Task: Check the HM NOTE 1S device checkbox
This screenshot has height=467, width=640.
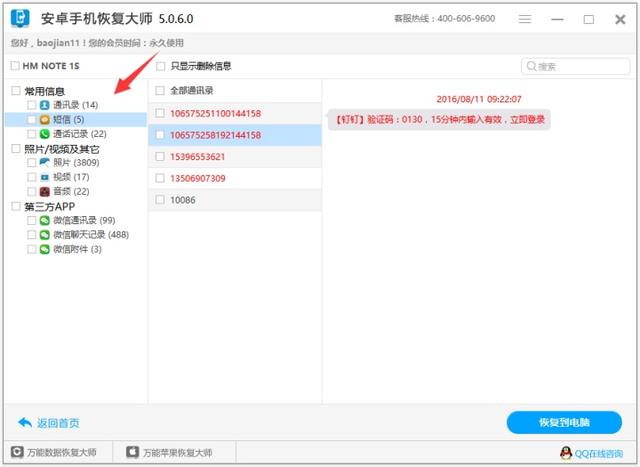Action: [x=15, y=66]
